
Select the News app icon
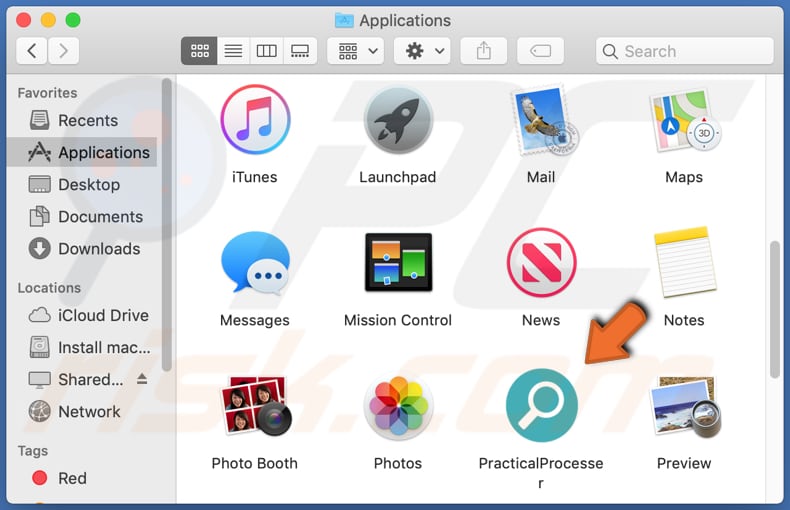point(542,263)
